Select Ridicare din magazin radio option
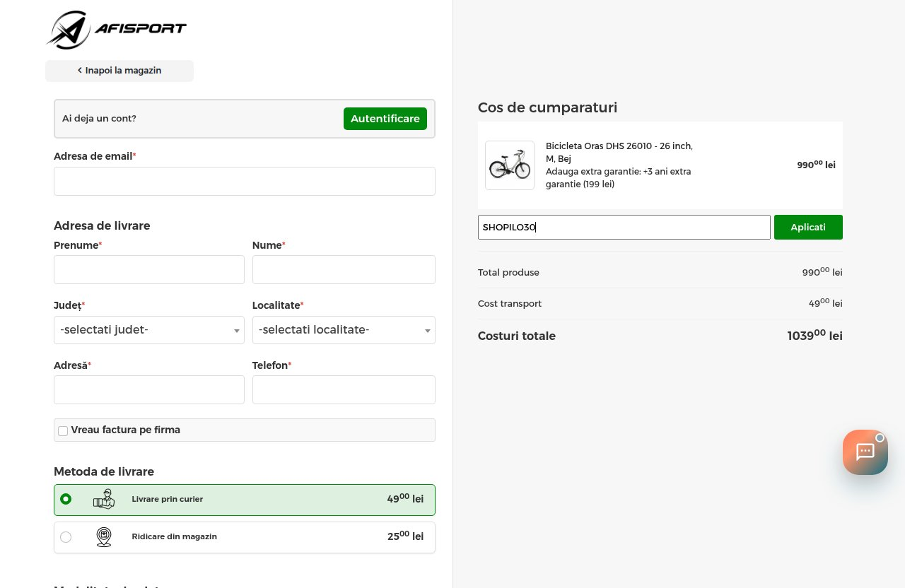905x588 pixels. (66, 537)
